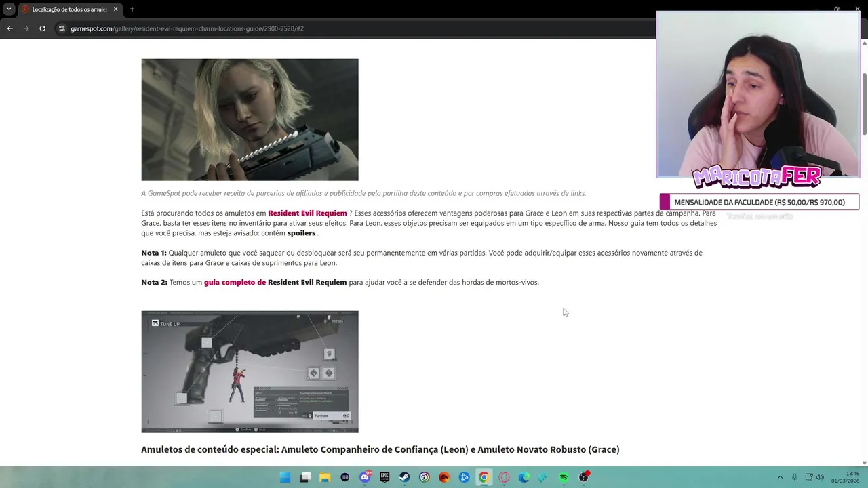Open the clock and date 13:46 panel

point(846,477)
